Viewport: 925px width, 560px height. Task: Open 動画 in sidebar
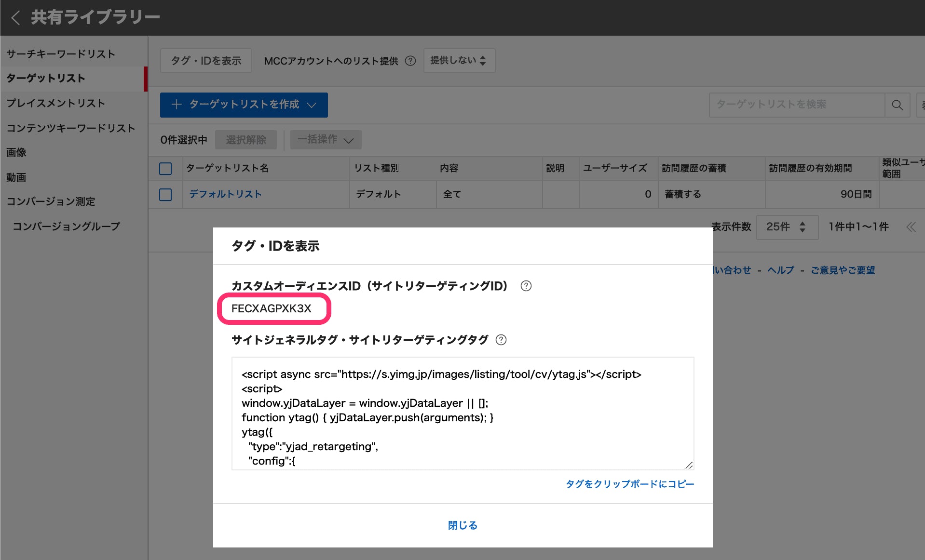16,177
